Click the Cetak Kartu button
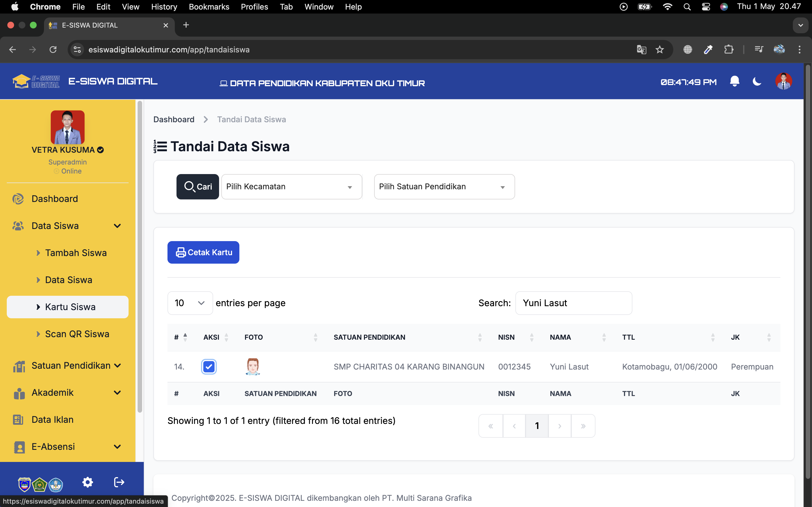This screenshot has width=812, height=507. (203, 252)
